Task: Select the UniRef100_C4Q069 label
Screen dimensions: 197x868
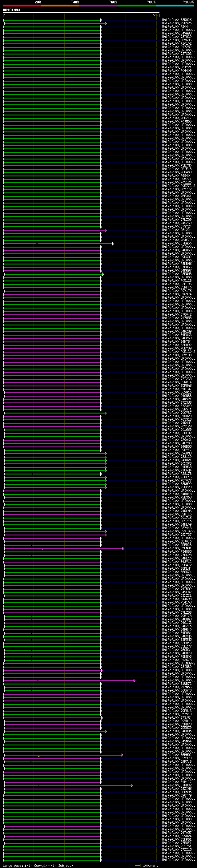Action: (177, 250)
